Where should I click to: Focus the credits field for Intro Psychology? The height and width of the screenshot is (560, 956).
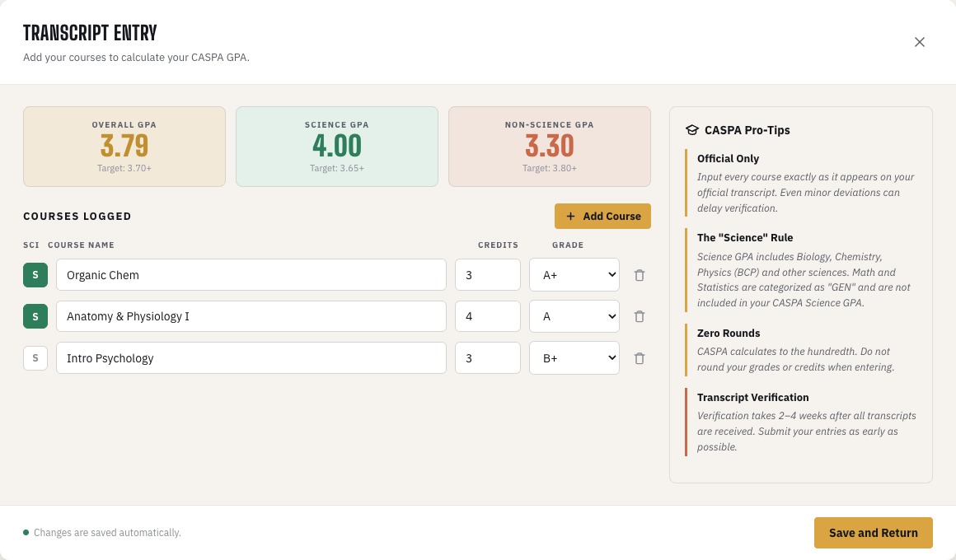488,358
